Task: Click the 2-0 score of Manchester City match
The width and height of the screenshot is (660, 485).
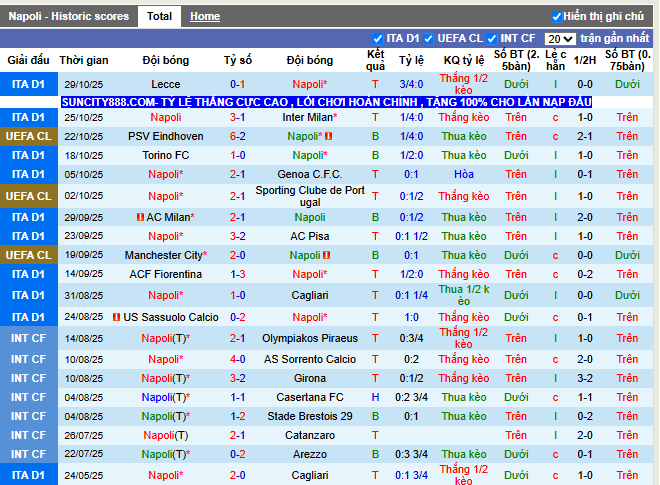Action: point(238,255)
